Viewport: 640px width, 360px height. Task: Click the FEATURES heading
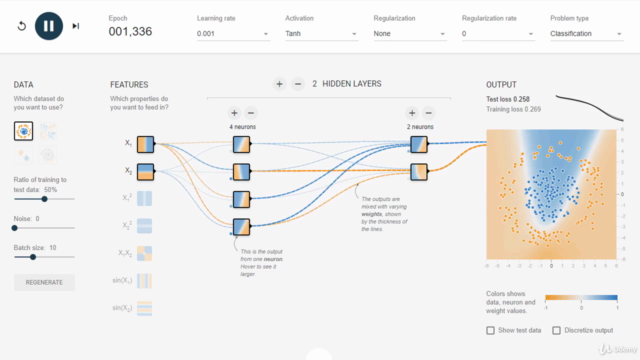pos(129,85)
